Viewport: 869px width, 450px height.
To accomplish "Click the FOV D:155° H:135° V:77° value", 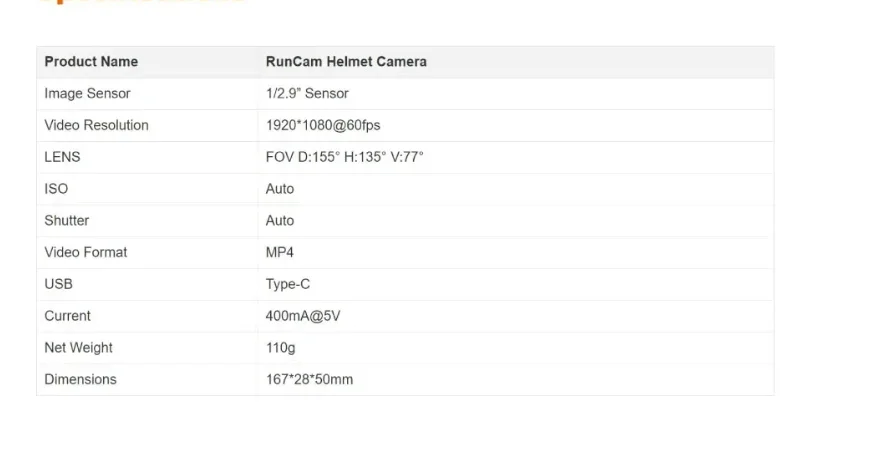I will click(345, 157).
